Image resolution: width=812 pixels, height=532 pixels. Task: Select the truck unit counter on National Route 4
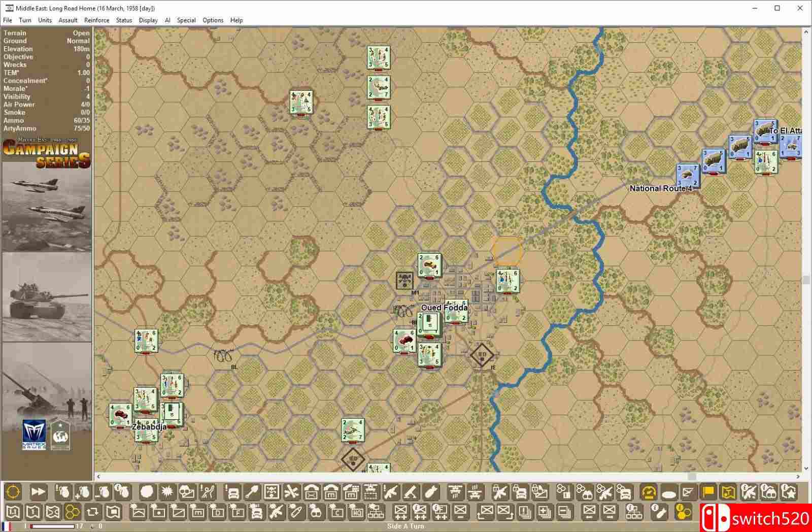(688, 175)
